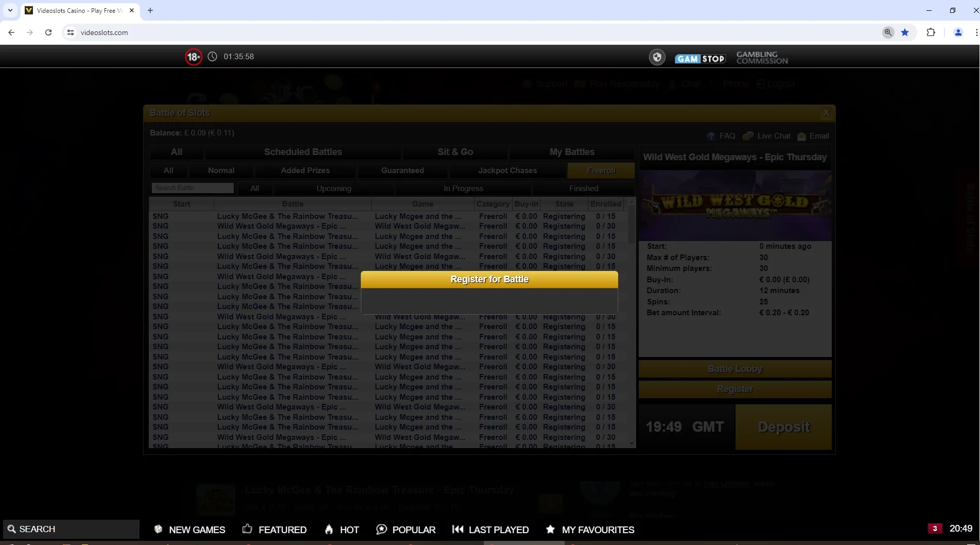This screenshot has height=545, width=980.
Task: Click the battle list scrollbar down arrow
Action: coord(632,444)
